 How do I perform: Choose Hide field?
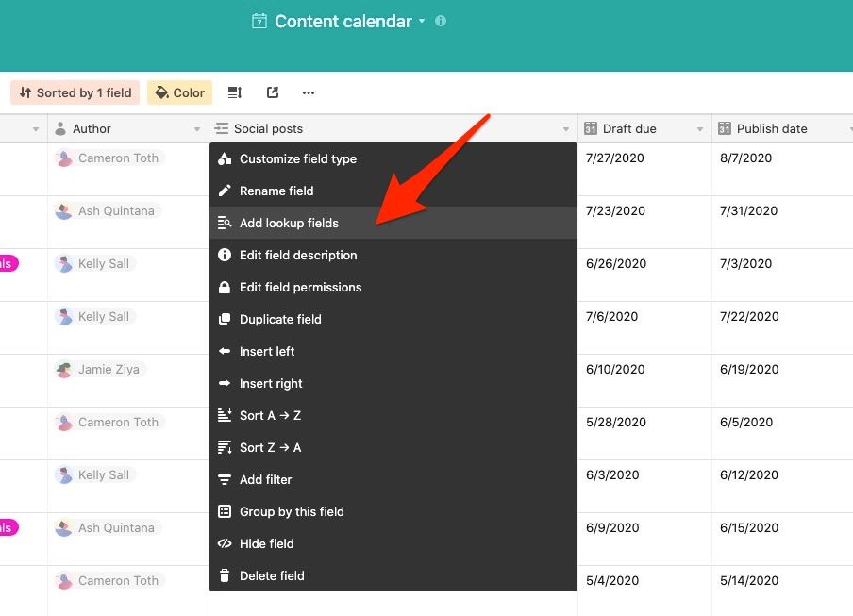coord(393,543)
